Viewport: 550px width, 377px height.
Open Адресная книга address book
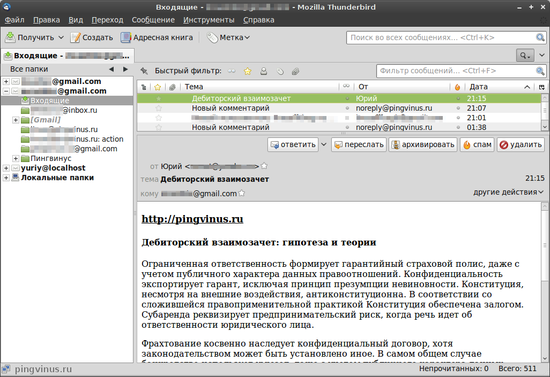[x=157, y=37]
